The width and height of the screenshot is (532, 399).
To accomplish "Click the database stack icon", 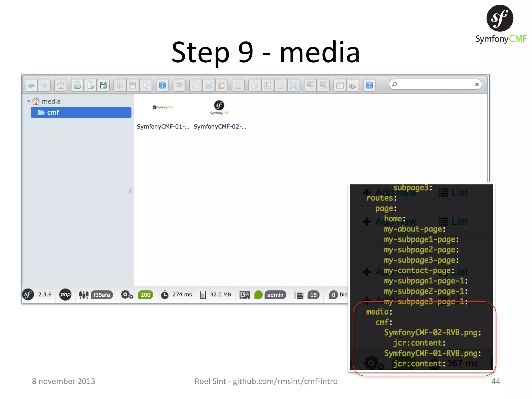I will pyautogui.click(x=299, y=295).
